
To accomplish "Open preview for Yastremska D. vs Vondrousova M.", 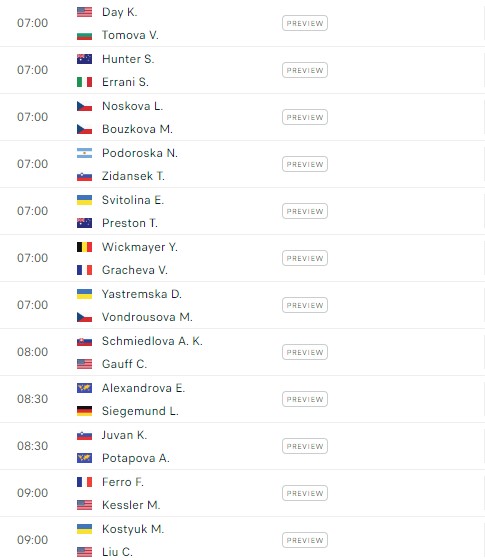I will (x=305, y=305).
